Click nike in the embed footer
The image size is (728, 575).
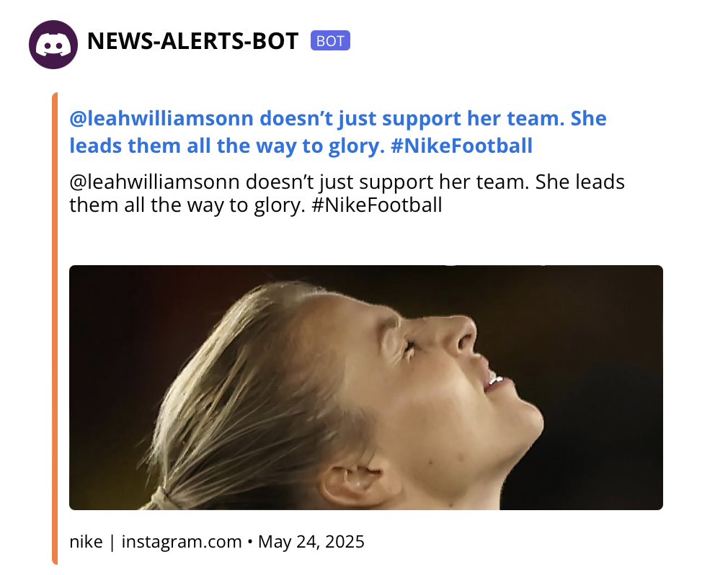click(86, 542)
